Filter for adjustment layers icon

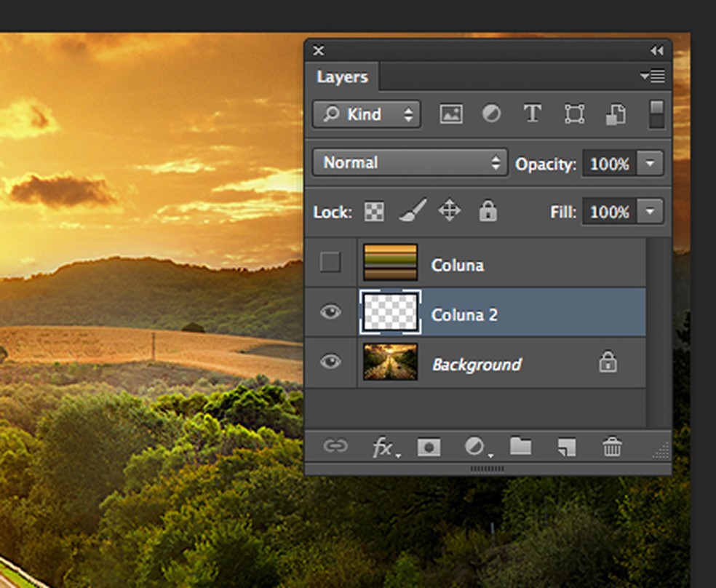click(491, 114)
